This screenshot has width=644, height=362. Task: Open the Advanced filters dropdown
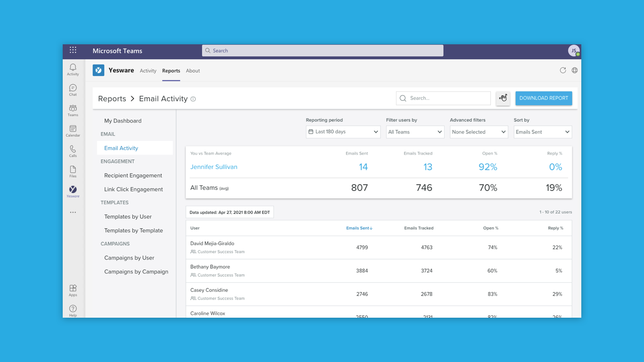click(x=479, y=132)
